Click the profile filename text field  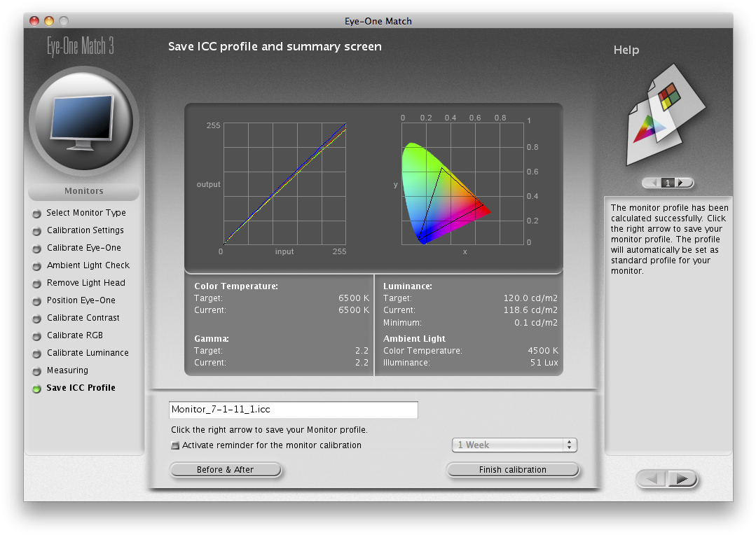click(x=293, y=410)
